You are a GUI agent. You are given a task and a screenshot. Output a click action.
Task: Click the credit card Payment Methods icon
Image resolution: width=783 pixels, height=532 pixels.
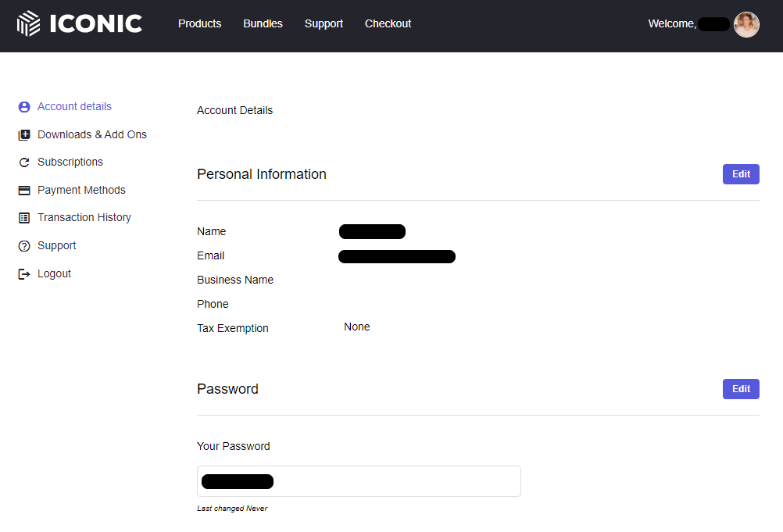click(x=24, y=191)
